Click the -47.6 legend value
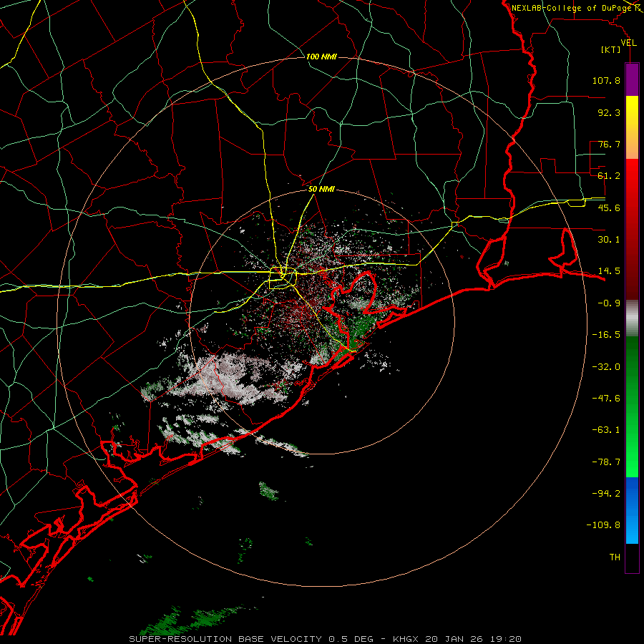The width and height of the screenshot is (644, 644). [606, 399]
